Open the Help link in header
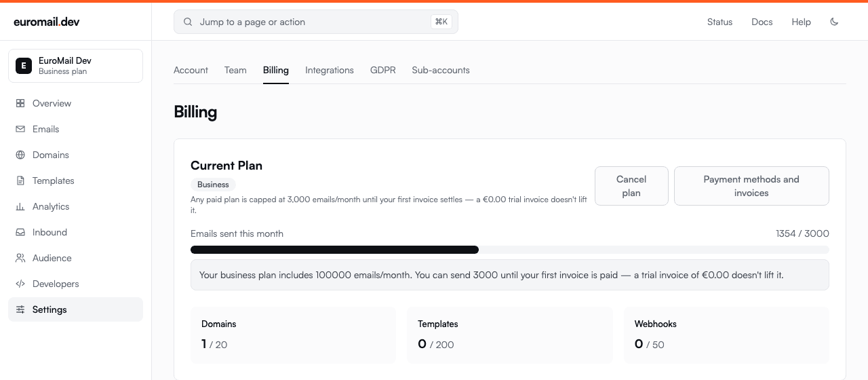Viewport: 868px width, 380px height. 801,22
